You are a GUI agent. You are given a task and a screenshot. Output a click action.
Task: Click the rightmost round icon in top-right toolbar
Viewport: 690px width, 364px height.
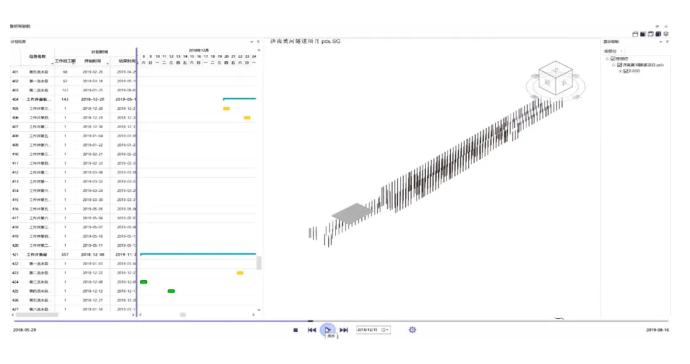pyautogui.click(x=666, y=34)
